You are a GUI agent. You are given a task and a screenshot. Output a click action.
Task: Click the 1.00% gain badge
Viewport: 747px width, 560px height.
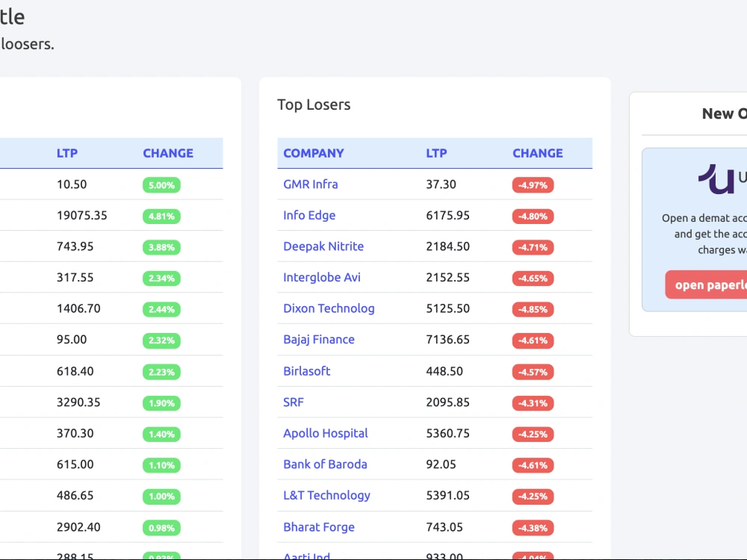tap(161, 497)
